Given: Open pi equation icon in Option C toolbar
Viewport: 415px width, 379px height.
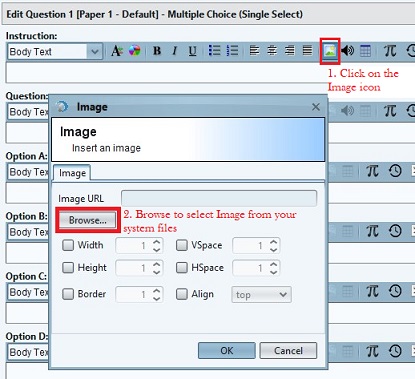Looking at the screenshot, I should tap(372, 291).
